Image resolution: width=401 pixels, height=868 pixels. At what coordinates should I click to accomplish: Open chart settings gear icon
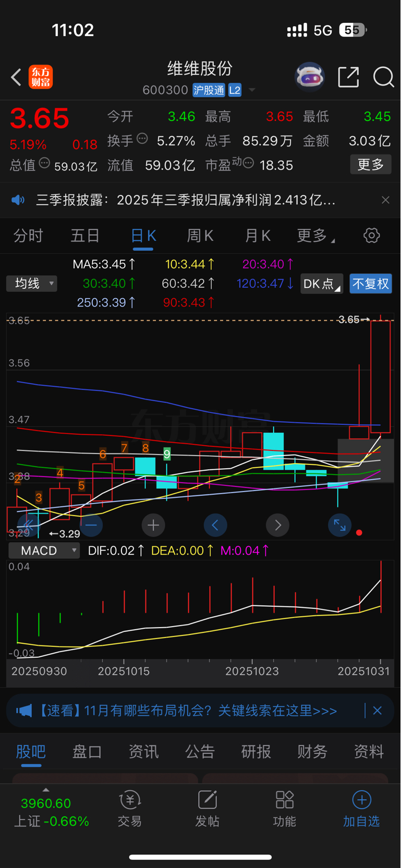[372, 236]
